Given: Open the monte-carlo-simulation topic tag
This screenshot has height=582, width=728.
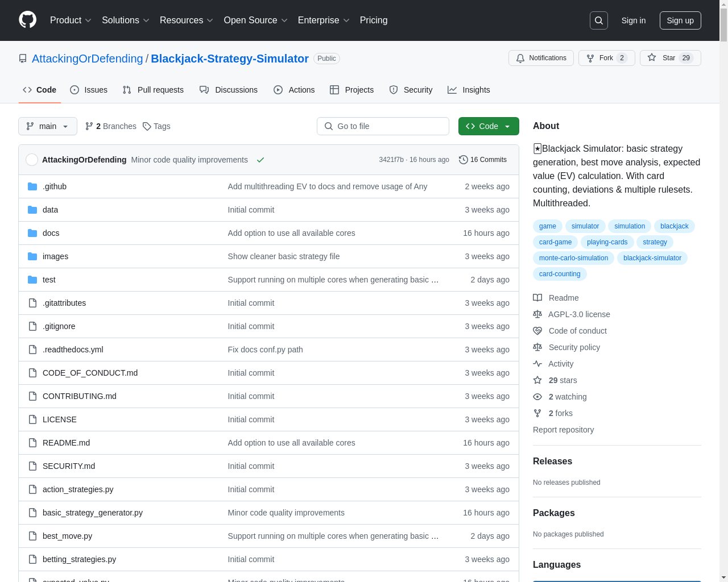Looking at the screenshot, I should 573,258.
